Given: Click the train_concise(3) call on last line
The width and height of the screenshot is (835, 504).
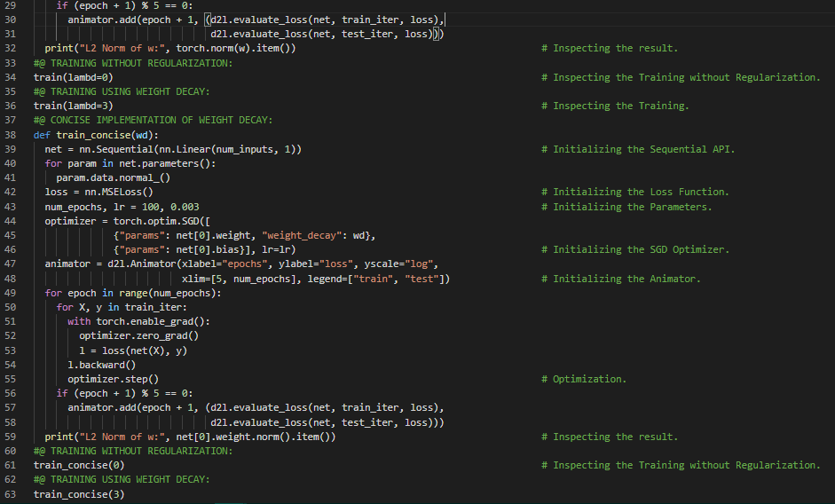Looking at the screenshot, I should pyautogui.click(x=79, y=494).
